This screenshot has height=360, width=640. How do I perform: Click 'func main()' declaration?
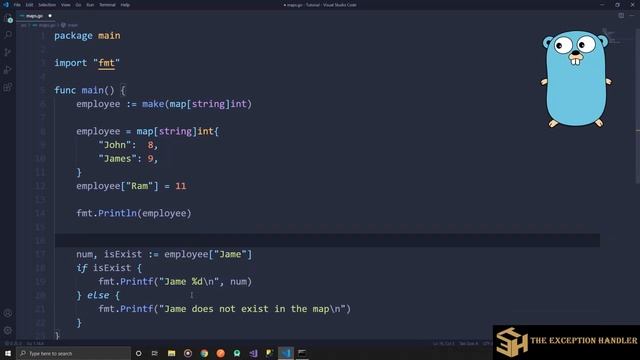pyautogui.click(x=84, y=90)
